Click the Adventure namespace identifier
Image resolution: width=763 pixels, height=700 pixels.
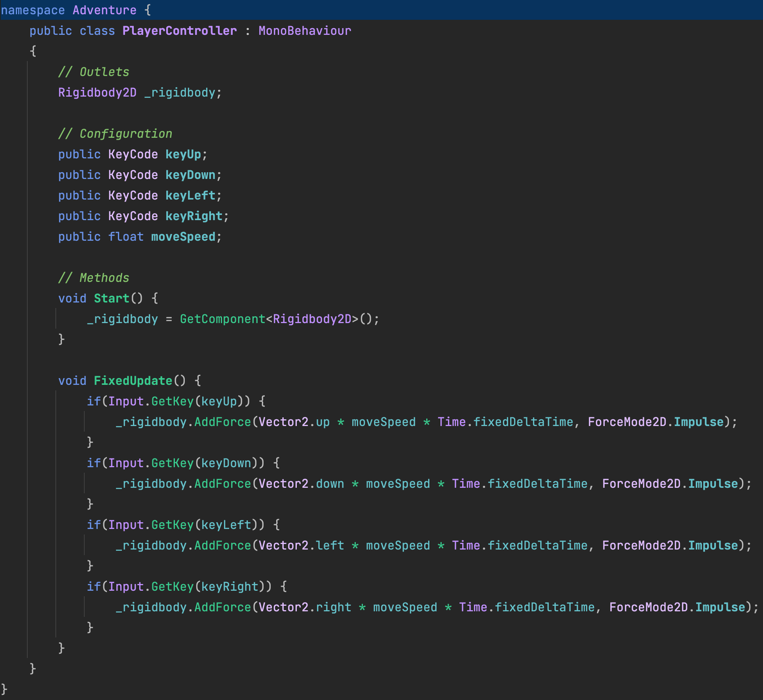click(x=104, y=10)
